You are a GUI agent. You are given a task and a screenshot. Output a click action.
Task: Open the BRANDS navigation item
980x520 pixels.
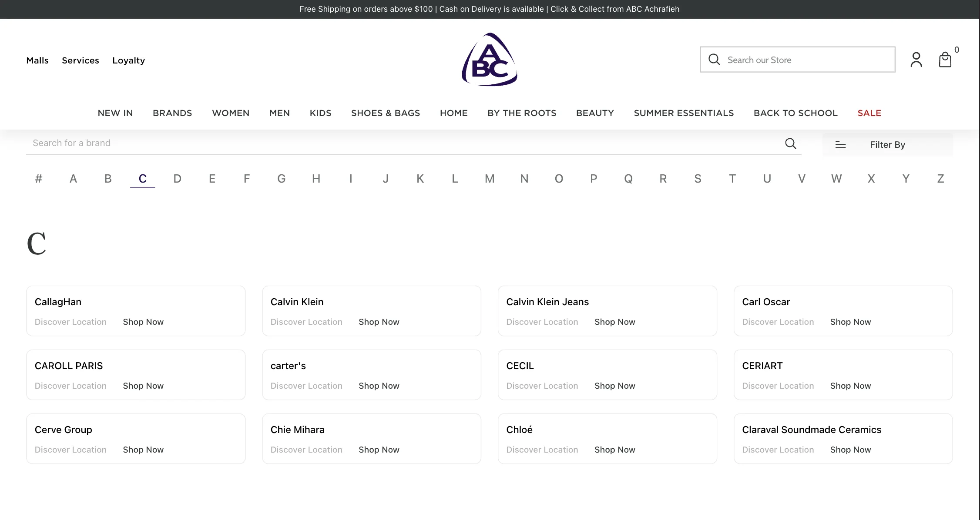(172, 113)
